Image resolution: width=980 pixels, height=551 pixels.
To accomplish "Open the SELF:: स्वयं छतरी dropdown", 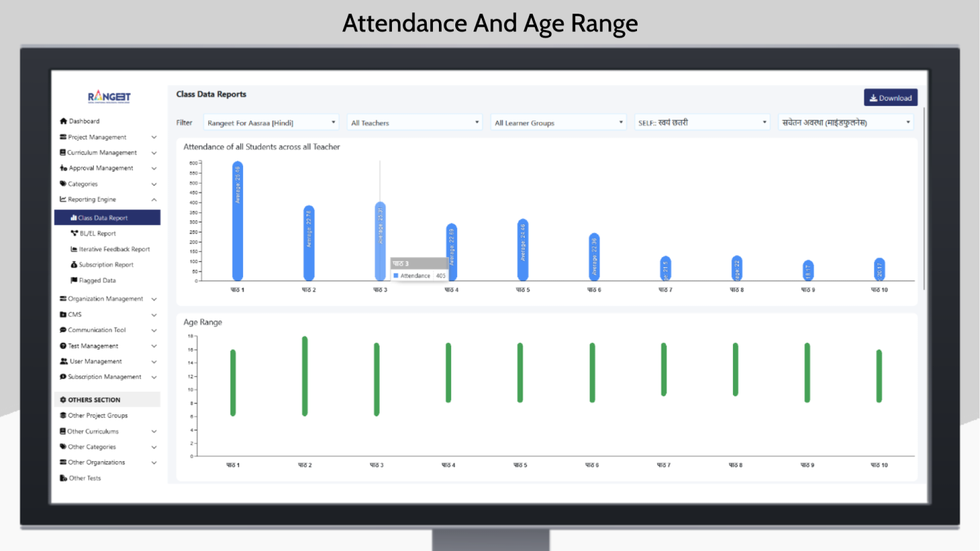I will pos(702,122).
